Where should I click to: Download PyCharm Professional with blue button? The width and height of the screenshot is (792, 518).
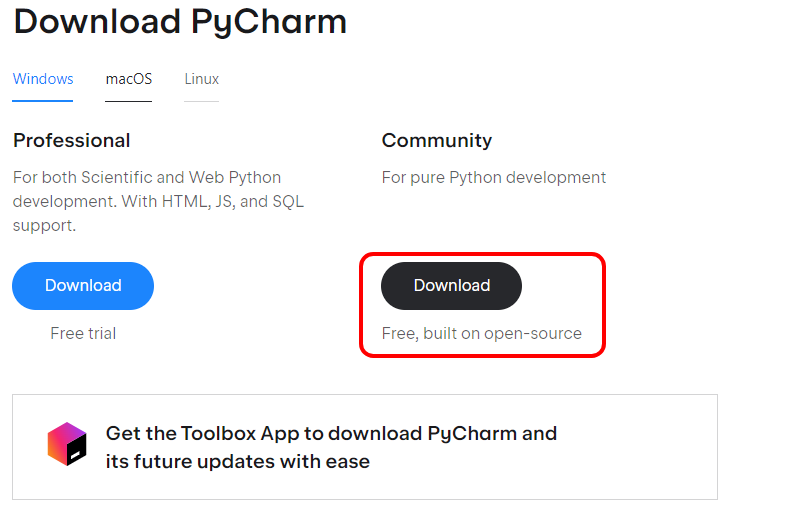coord(83,286)
